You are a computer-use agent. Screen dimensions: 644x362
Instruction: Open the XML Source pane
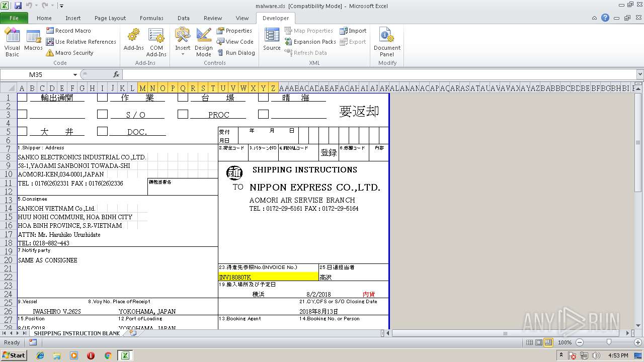pyautogui.click(x=272, y=40)
